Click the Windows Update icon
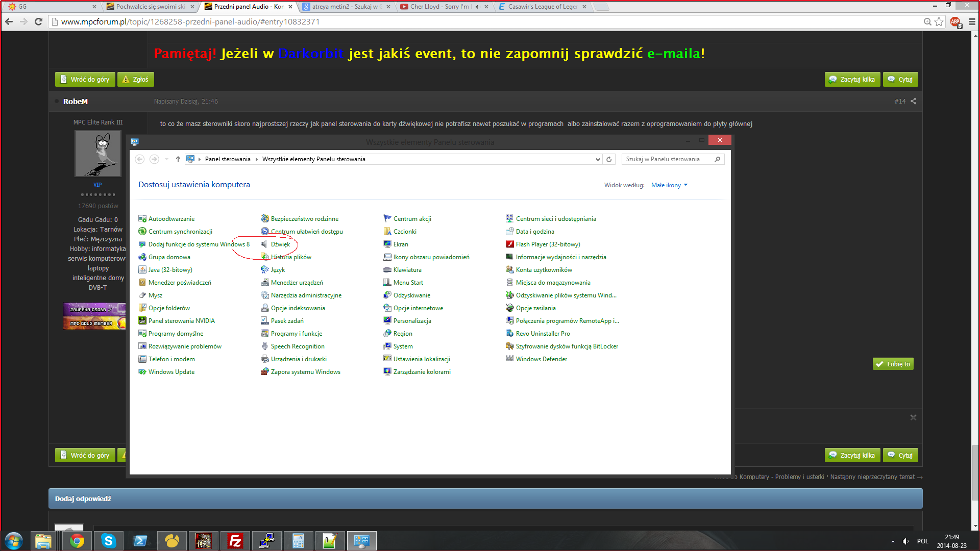This screenshot has height=551, width=980. pos(142,372)
